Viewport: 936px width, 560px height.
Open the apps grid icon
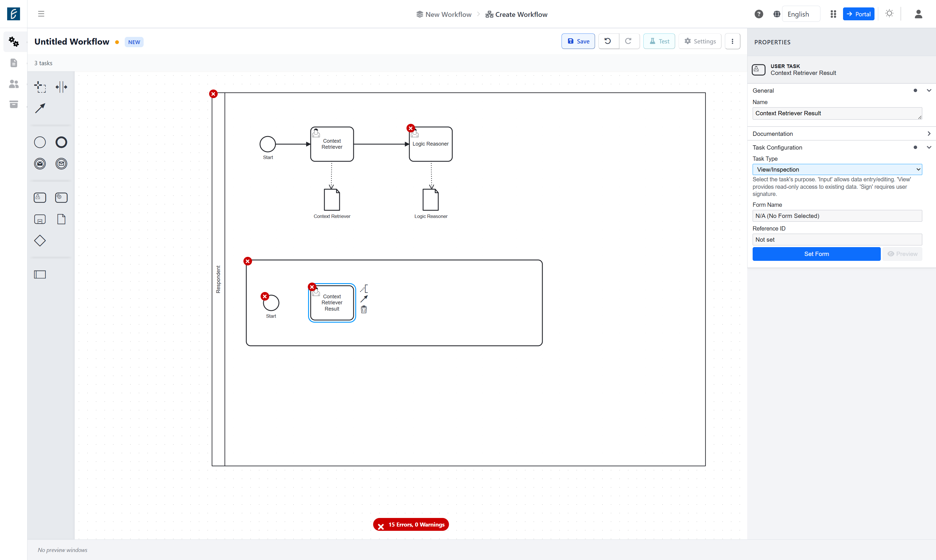tap(833, 14)
